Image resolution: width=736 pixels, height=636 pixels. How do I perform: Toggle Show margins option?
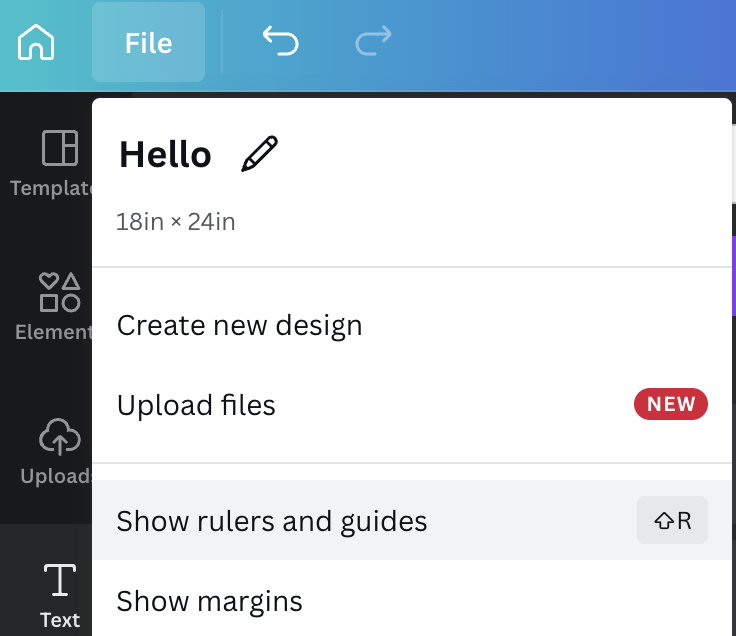pos(412,601)
